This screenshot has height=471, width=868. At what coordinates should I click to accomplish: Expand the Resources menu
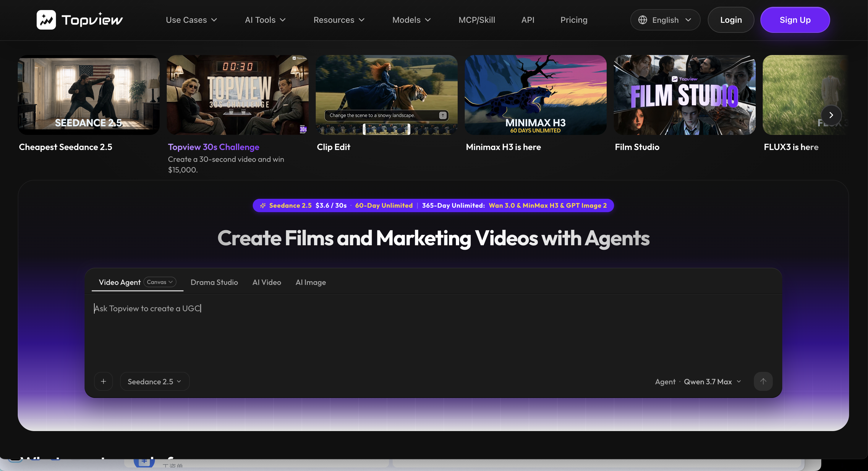(339, 20)
